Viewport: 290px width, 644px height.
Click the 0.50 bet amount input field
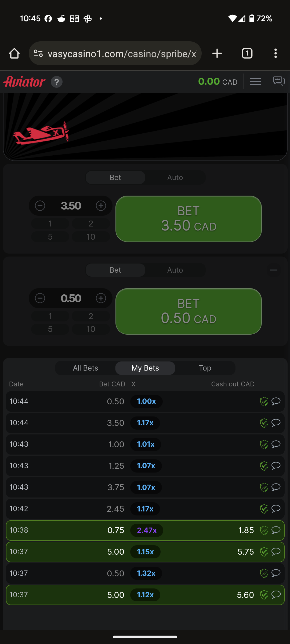(71, 298)
